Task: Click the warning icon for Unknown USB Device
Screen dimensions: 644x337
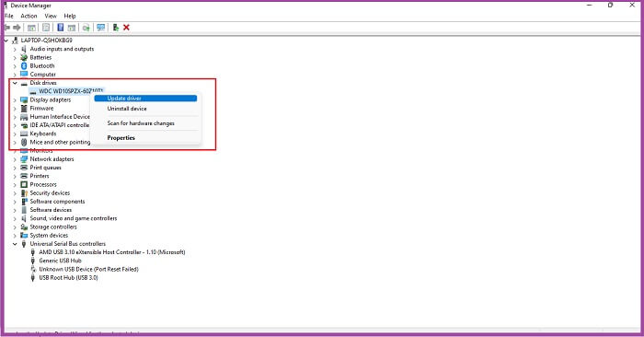Action: click(x=33, y=269)
